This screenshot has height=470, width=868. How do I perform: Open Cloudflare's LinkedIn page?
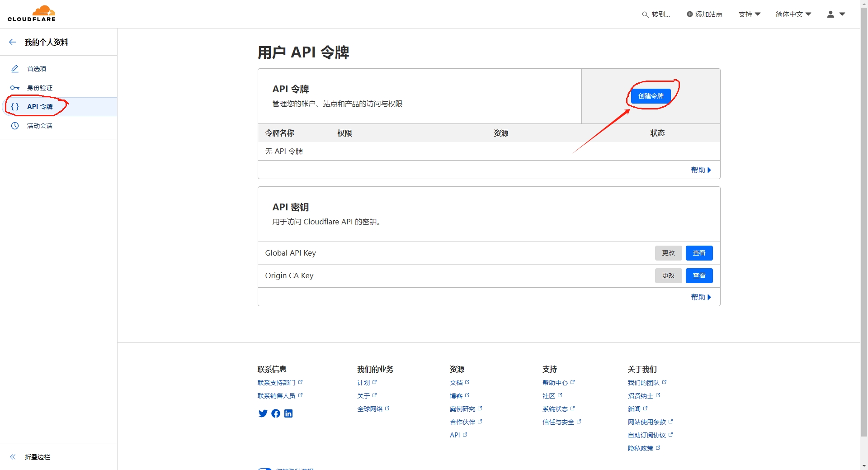point(288,413)
